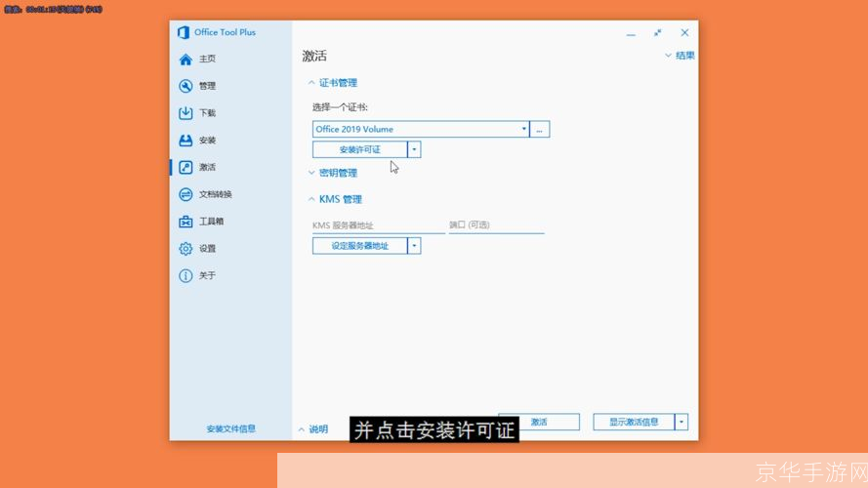This screenshot has height=488, width=868.
Task: Click the 显示激活信息 button
Action: pos(634,422)
